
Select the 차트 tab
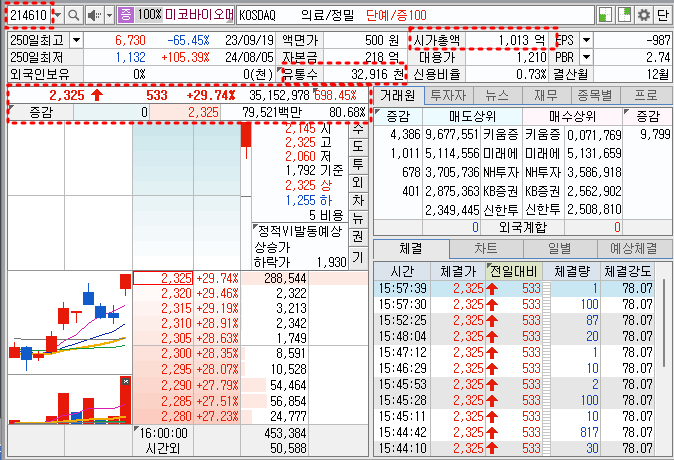(486, 248)
